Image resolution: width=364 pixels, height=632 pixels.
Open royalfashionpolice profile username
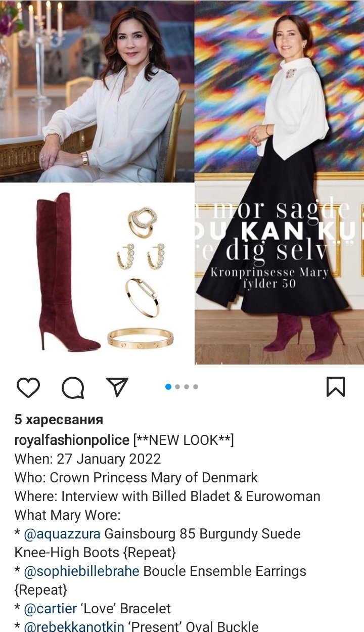point(72,440)
